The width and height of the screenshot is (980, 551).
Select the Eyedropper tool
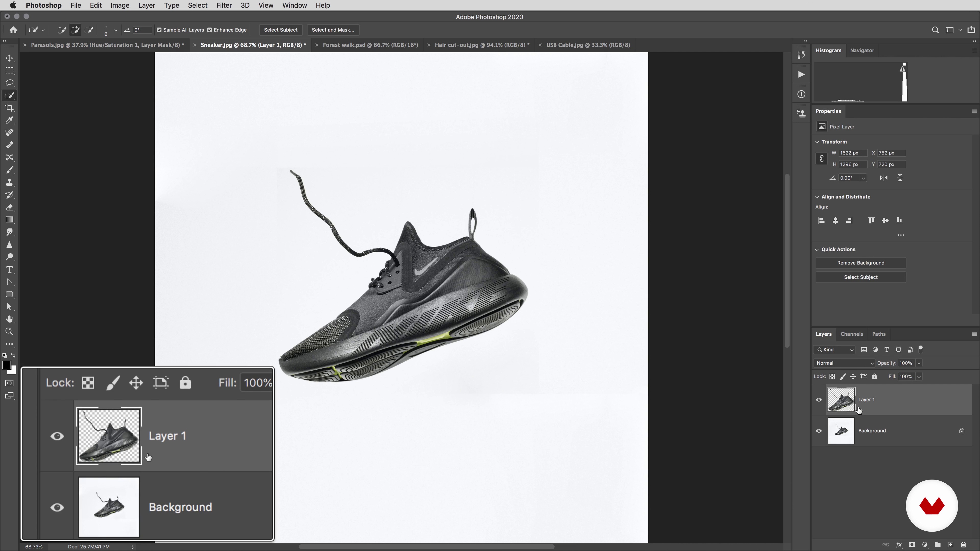(9, 120)
